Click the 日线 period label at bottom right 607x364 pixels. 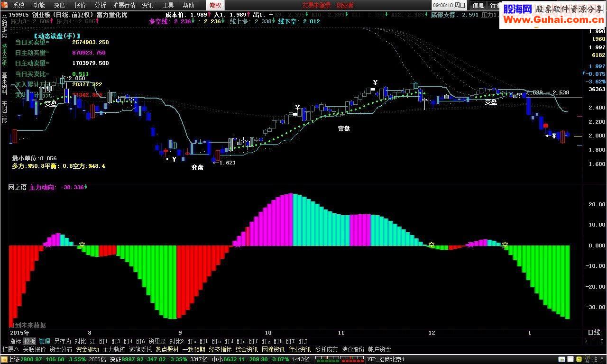pos(594,333)
